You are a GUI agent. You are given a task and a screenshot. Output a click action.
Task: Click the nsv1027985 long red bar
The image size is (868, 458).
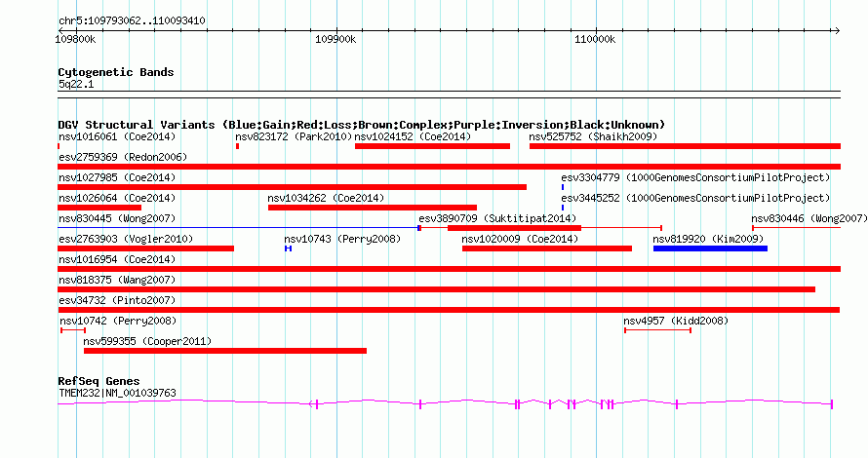pyautogui.click(x=292, y=187)
